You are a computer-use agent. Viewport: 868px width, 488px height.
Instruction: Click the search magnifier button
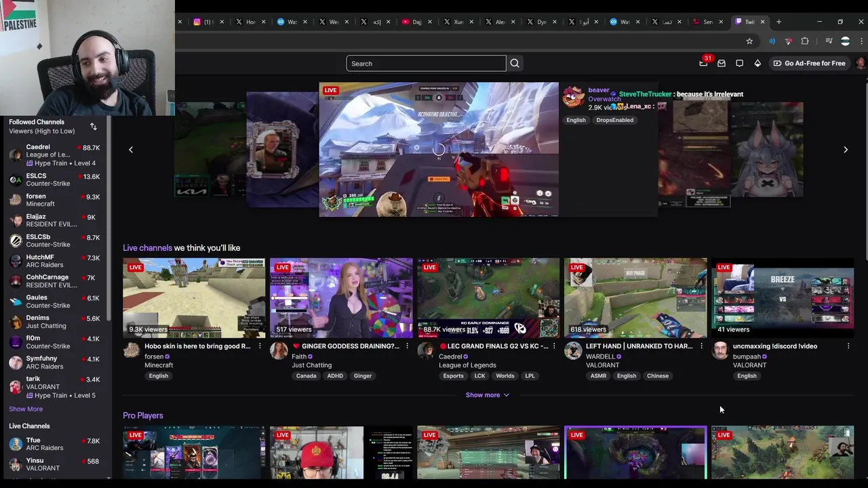click(515, 63)
